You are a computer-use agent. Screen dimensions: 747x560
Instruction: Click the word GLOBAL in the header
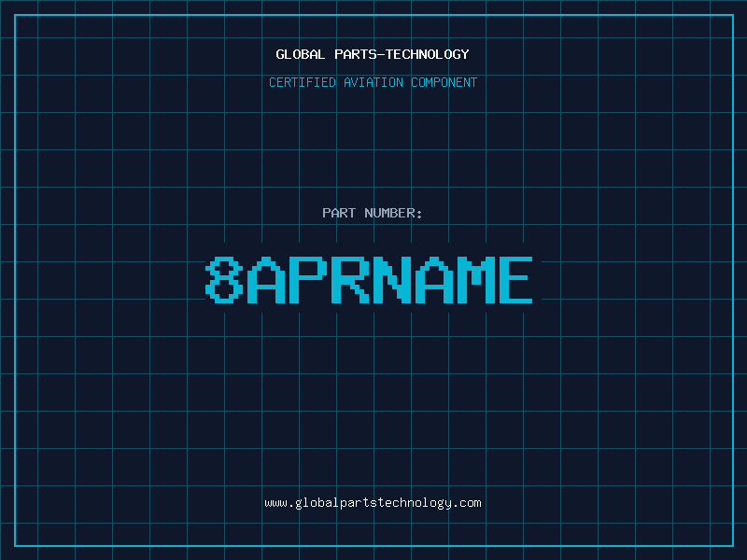[x=301, y=54]
